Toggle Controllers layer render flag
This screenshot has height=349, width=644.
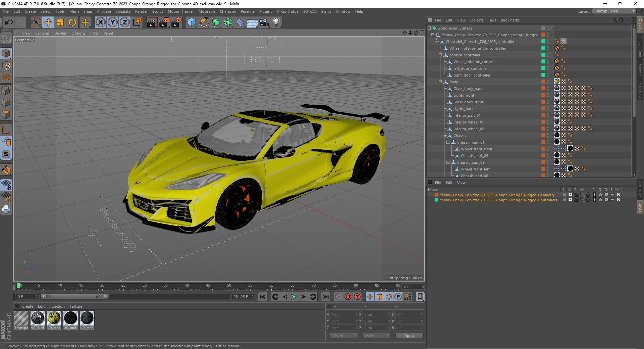tap(576, 200)
